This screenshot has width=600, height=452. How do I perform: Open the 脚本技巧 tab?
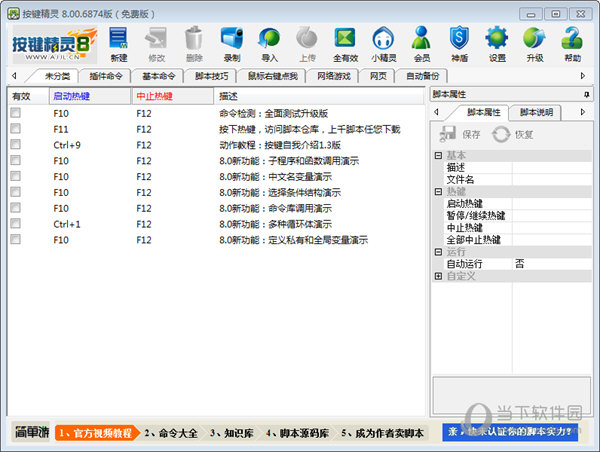pos(211,76)
